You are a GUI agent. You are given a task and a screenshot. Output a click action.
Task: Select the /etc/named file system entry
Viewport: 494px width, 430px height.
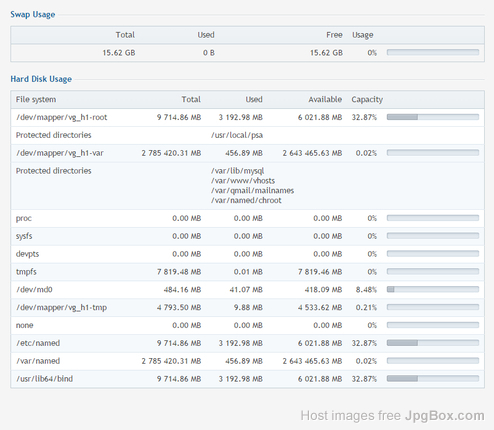tap(38, 343)
